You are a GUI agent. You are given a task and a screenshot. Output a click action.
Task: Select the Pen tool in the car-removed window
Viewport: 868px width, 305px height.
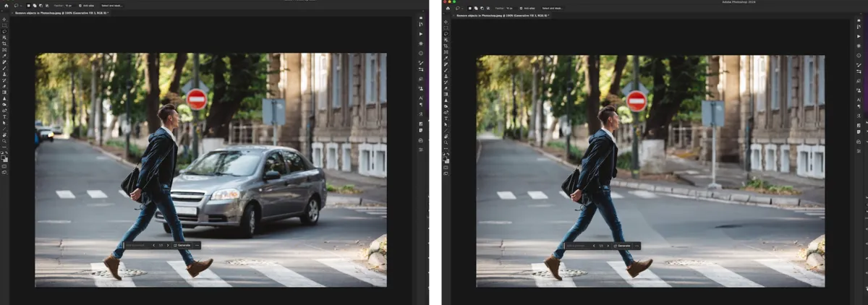pos(446,113)
